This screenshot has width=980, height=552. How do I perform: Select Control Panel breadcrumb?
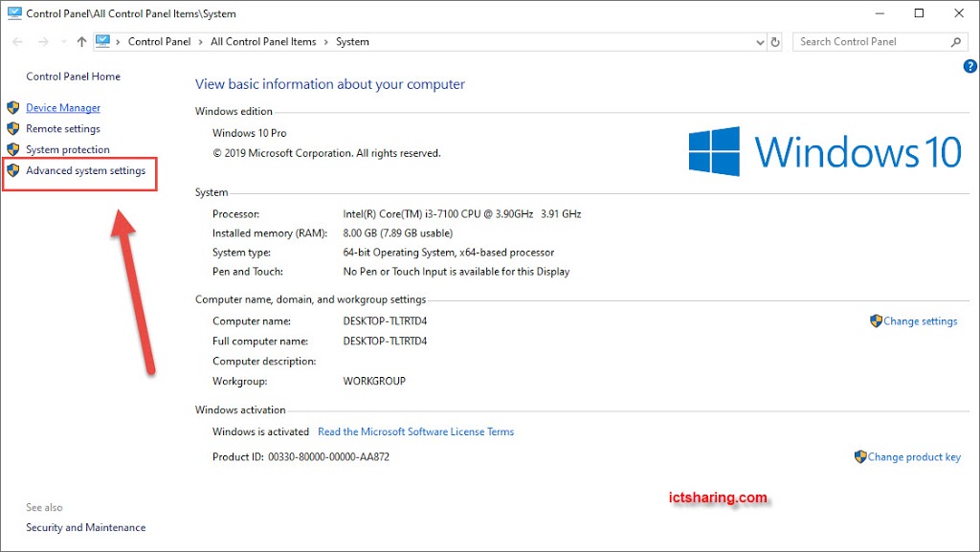pos(160,42)
